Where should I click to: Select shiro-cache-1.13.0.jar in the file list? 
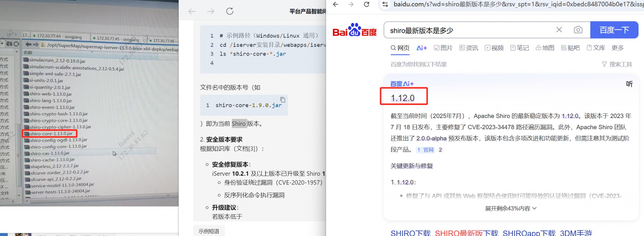point(53,160)
